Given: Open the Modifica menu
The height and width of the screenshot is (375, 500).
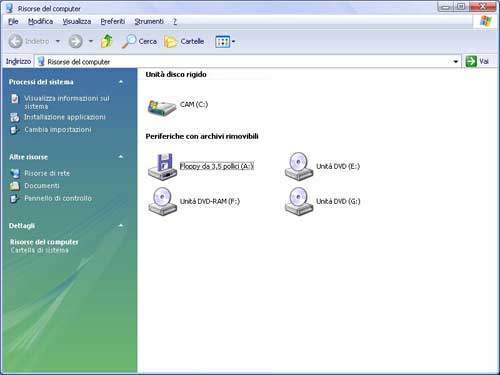Looking at the screenshot, I should coord(40,22).
